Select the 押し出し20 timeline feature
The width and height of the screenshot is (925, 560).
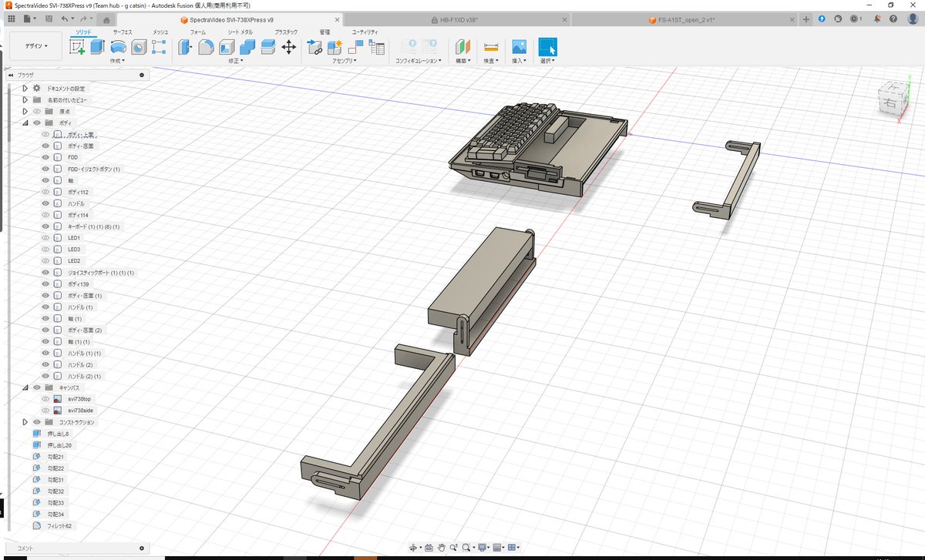pyautogui.click(x=59, y=445)
